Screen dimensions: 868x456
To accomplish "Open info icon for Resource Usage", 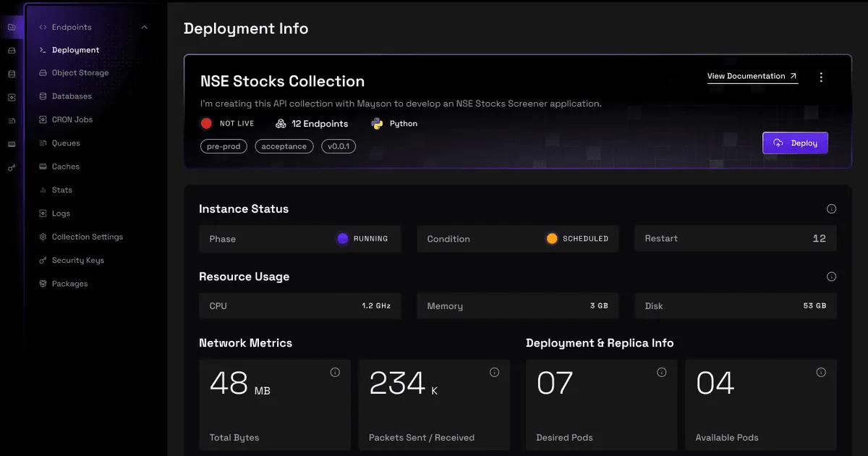I will click(x=831, y=276).
